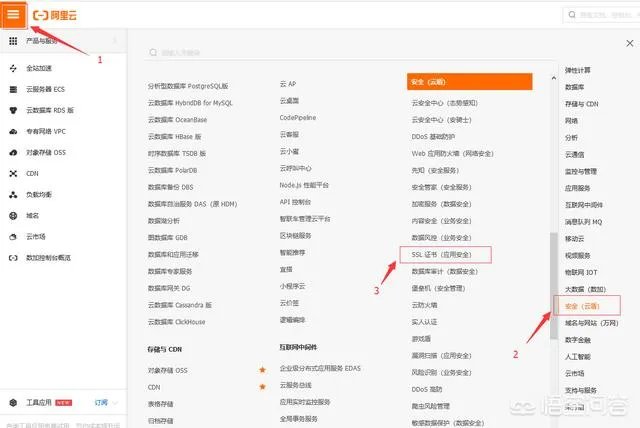Click the 云服务器 ECS sidebar icon
The height and width of the screenshot is (428, 640).
tap(13, 89)
